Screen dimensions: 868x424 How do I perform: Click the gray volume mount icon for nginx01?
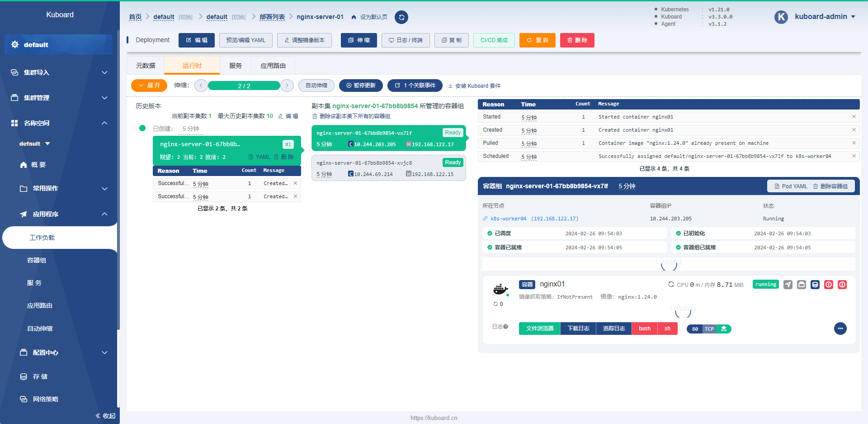(802, 285)
